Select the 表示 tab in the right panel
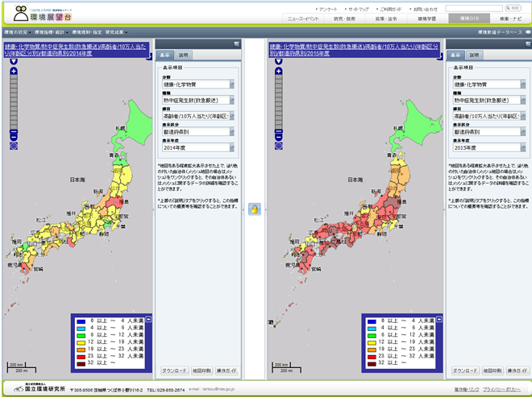This screenshot has width=532, height=397. click(455, 56)
